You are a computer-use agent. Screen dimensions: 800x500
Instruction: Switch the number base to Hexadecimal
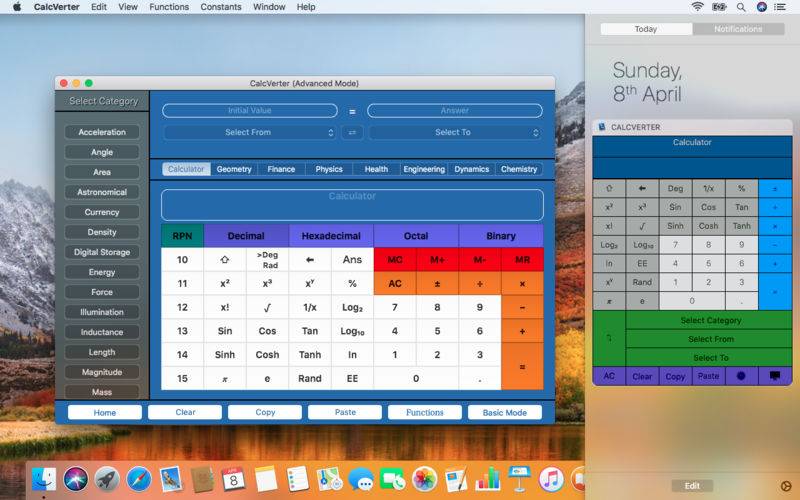[x=331, y=236]
